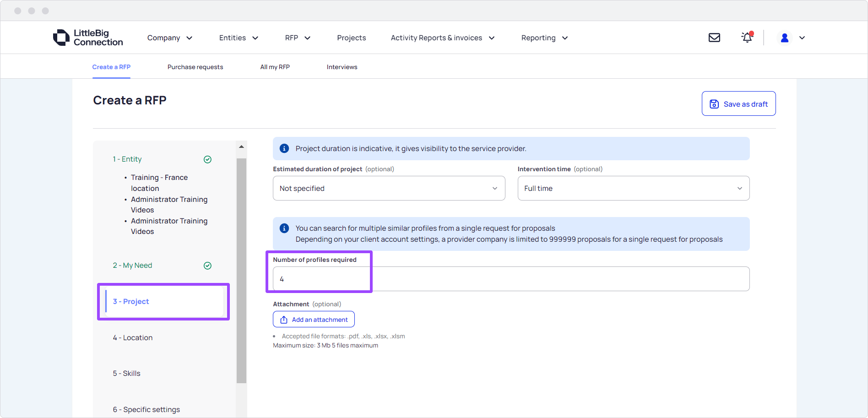Click the second Administrator Training Videos entry
Viewport: 868px width, 418px height.
point(169,226)
